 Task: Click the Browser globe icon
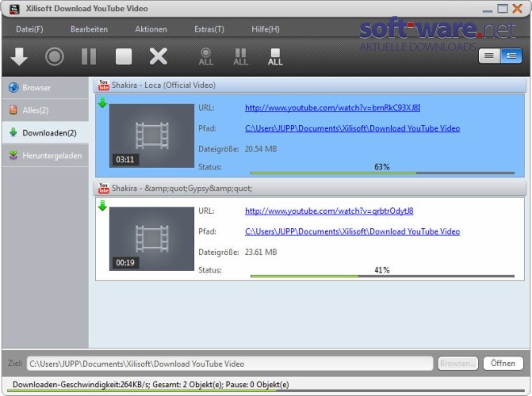[x=13, y=87]
